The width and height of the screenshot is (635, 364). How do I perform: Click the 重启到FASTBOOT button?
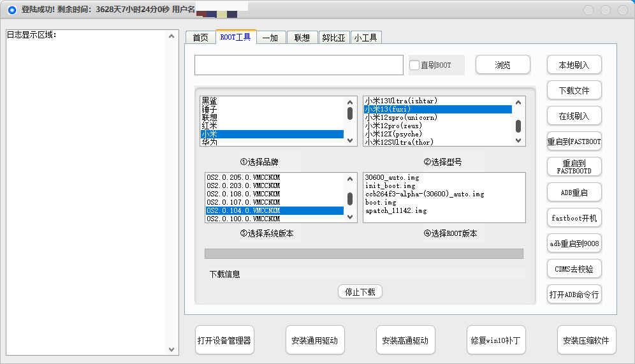point(574,142)
